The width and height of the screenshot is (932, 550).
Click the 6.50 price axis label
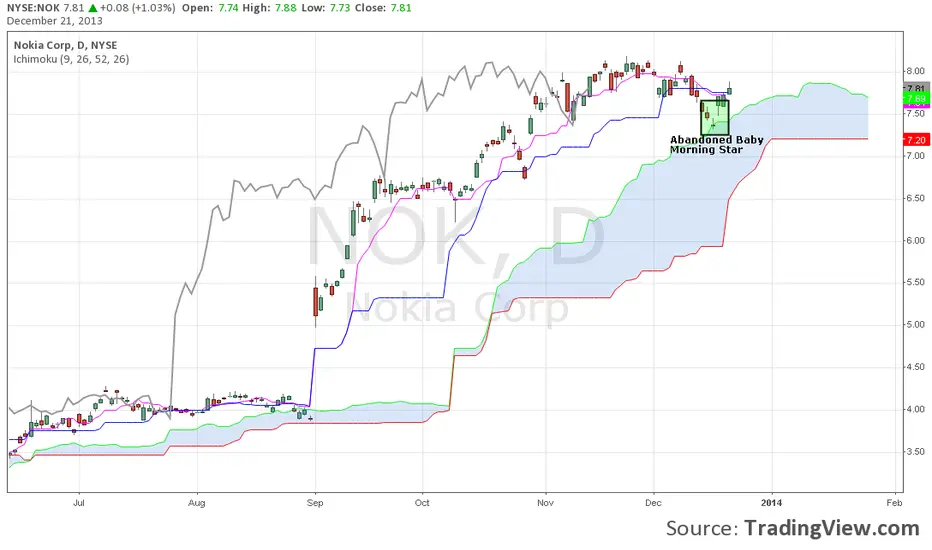tap(916, 198)
